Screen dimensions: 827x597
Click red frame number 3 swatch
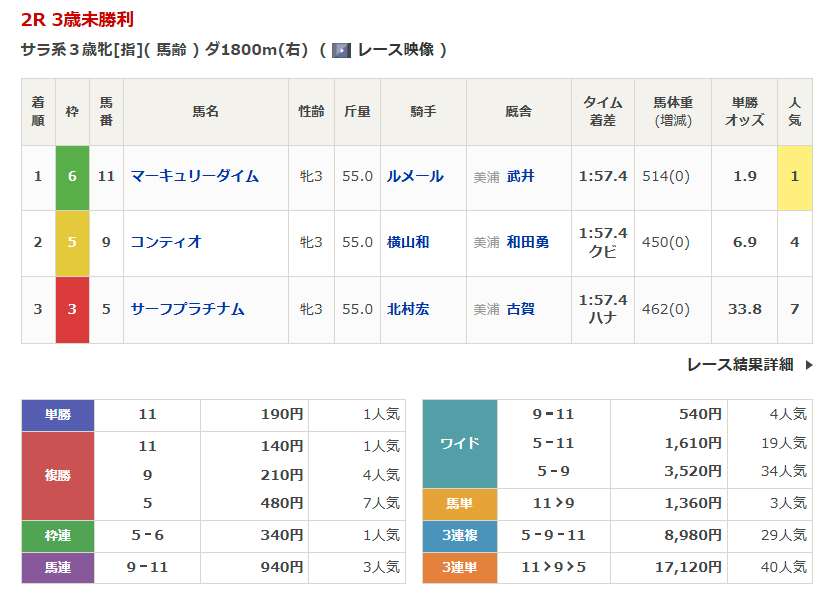tap(72, 309)
